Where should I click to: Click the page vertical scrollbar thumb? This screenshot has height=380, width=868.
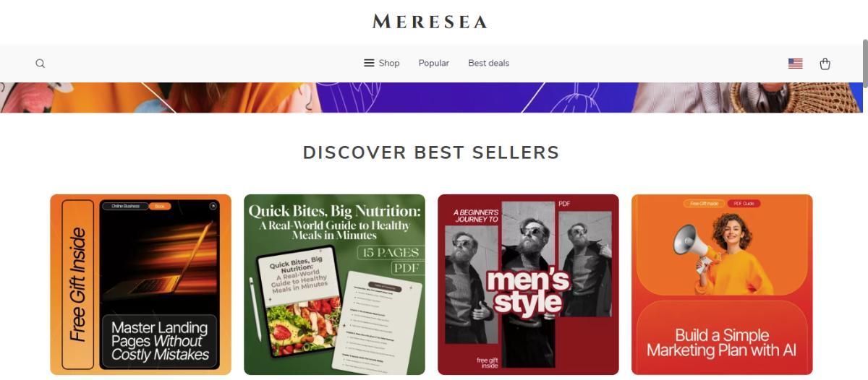[865, 64]
